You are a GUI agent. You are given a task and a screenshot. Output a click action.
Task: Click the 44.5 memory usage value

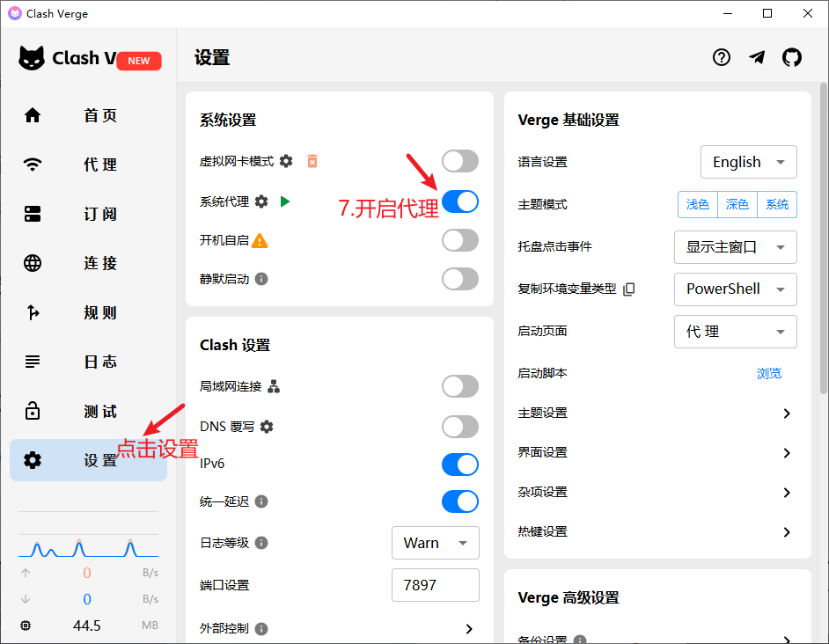click(x=87, y=626)
